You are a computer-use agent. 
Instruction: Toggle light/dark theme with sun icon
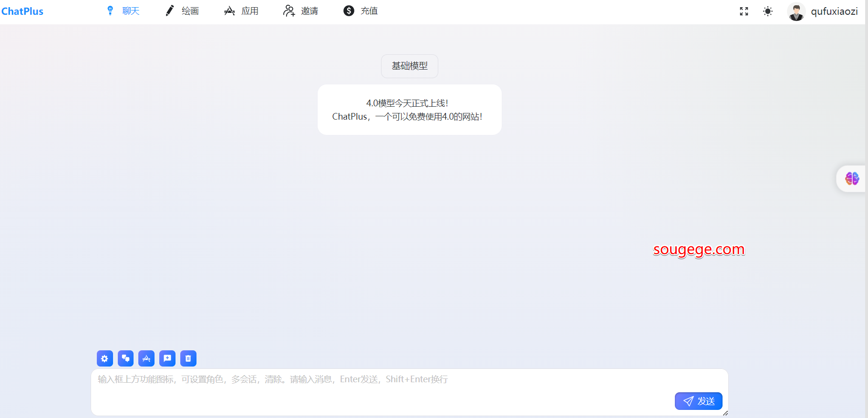(767, 11)
